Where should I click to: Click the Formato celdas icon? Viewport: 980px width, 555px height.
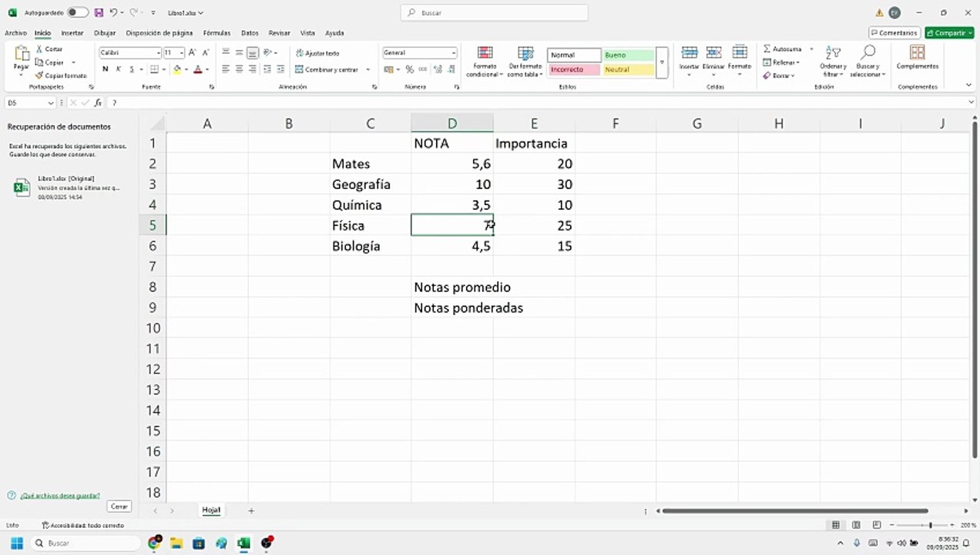[740, 52]
